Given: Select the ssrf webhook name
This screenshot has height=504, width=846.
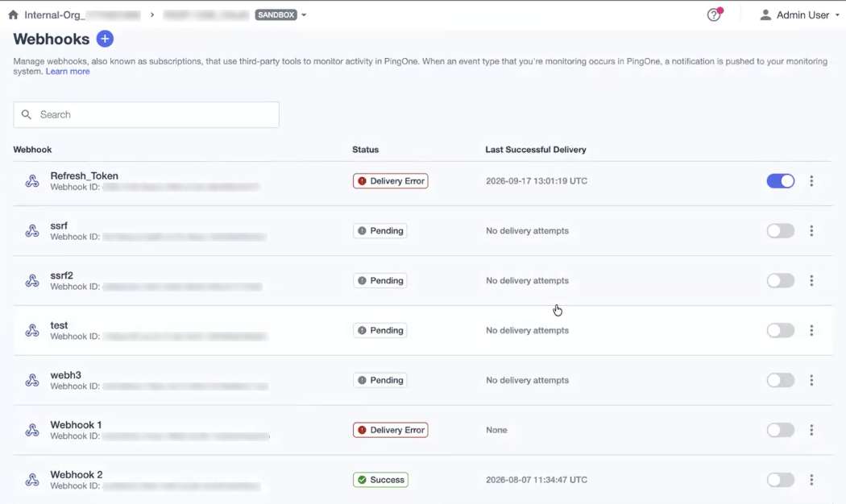Looking at the screenshot, I should coord(59,225).
